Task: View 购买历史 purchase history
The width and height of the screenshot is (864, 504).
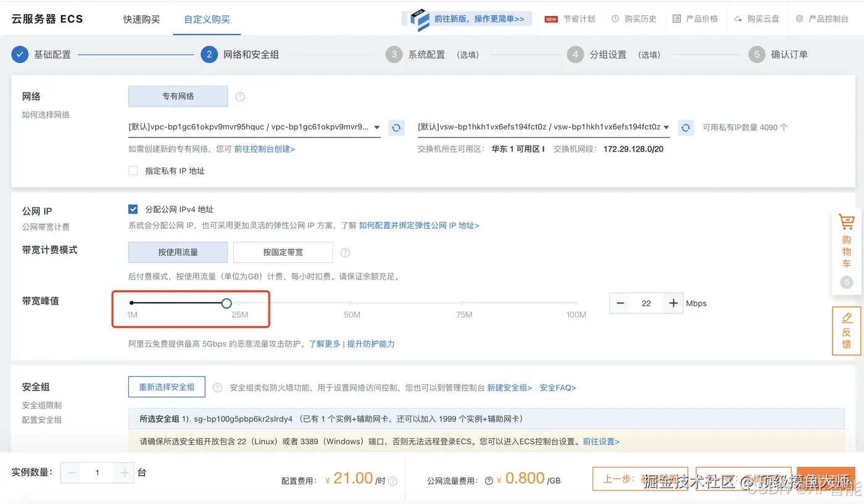Action: [634, 19]
